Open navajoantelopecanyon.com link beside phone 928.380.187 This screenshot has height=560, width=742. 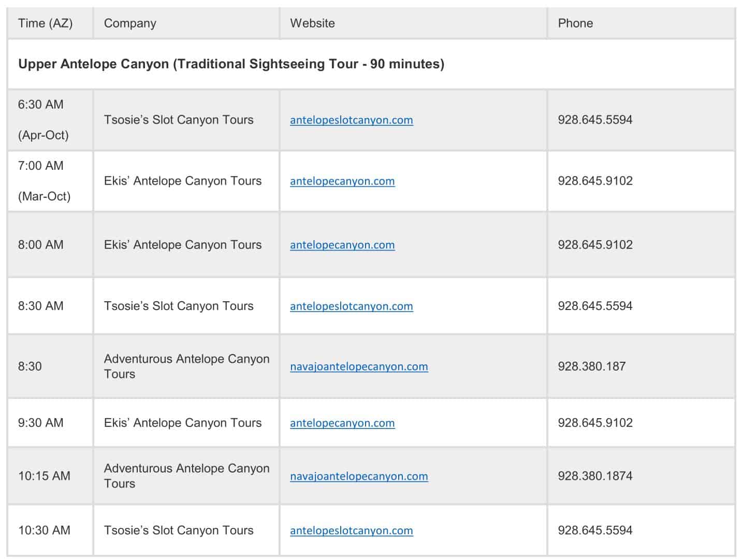[359, 366]
